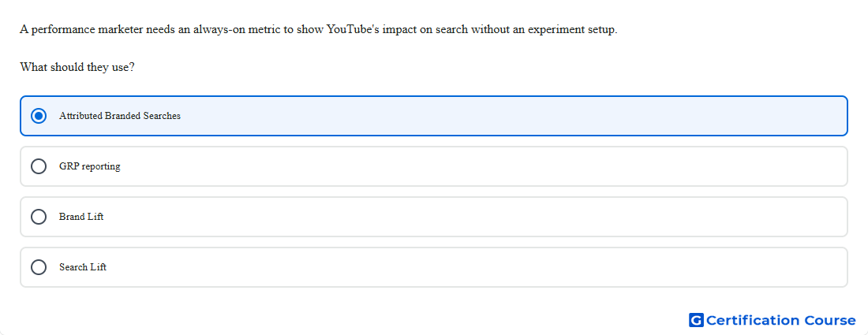868x335 pixels.
Task: Click the "Brand Lift" label text
Action: click(81, 217)
